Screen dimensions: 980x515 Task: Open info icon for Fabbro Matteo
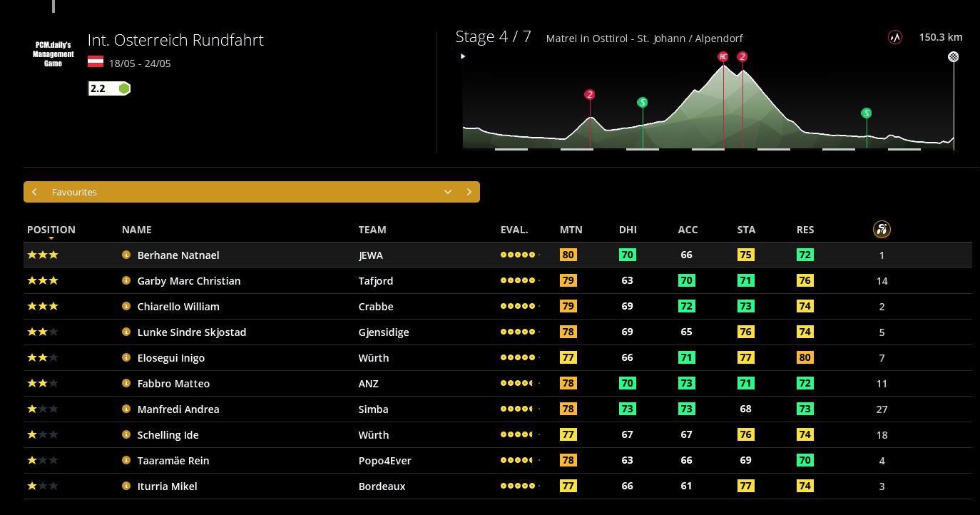click(x=126, y=383)
